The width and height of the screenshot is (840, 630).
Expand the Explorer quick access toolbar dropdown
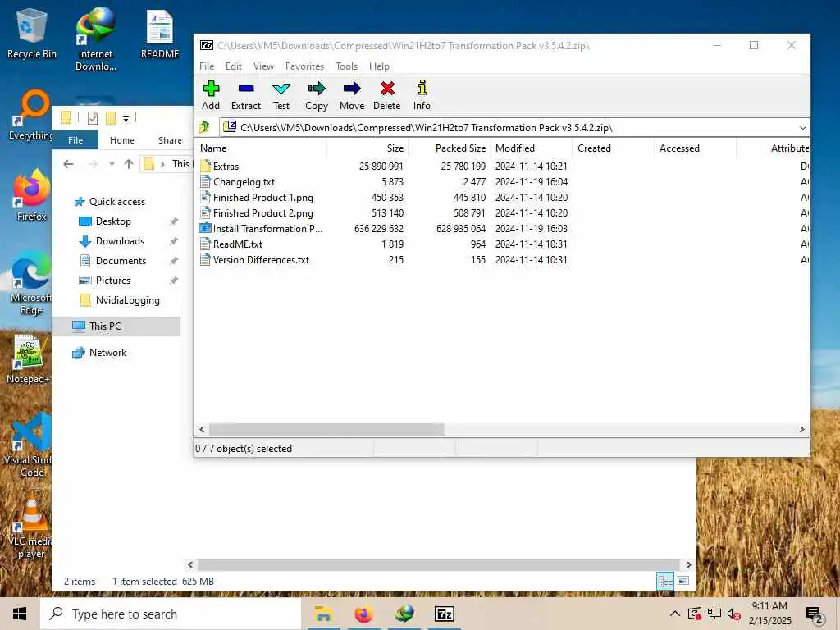click(126, 118)
